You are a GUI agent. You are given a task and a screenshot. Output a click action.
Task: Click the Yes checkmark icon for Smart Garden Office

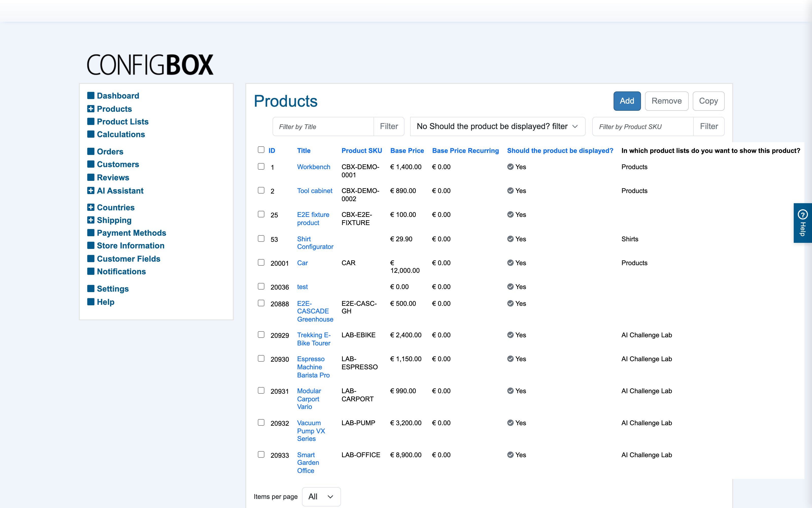(x=510, y=455)
